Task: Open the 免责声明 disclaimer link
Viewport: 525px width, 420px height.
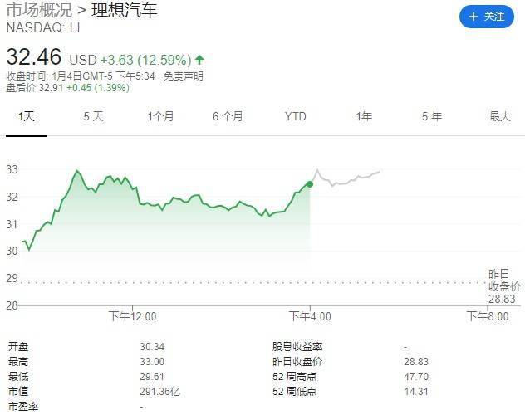Action: (183, 76)
